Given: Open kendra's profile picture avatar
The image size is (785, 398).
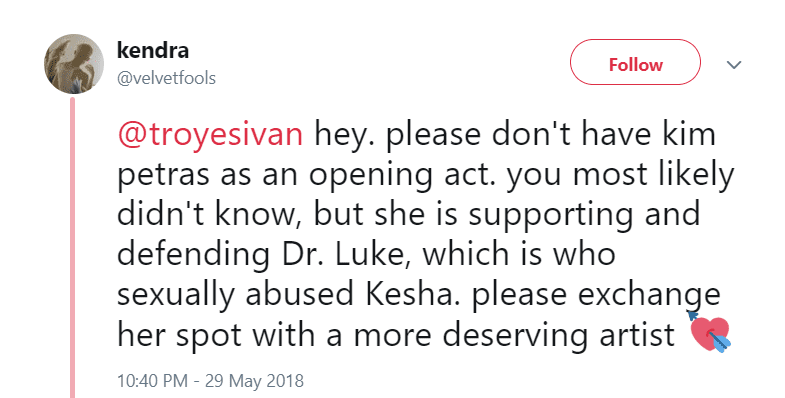Looking at the screenshot, I should point(74,64).
